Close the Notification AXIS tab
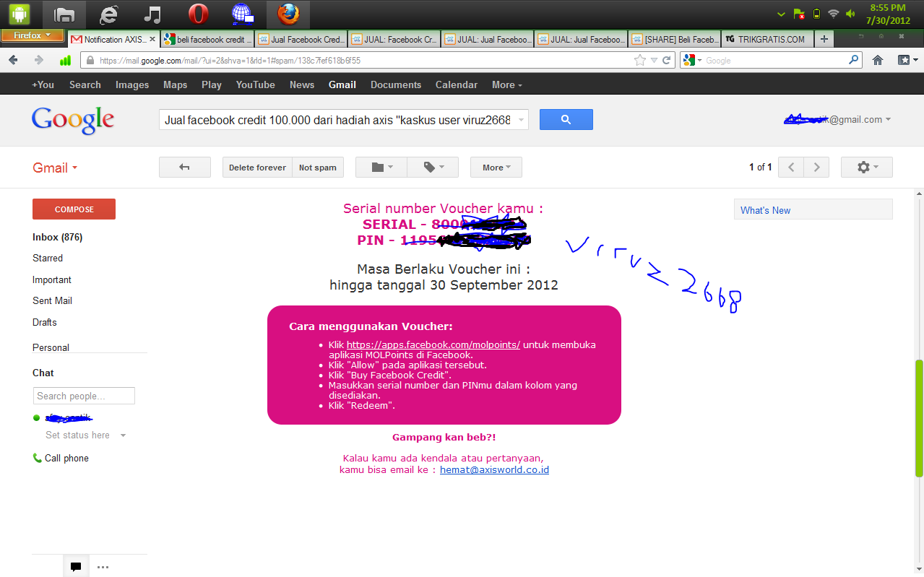924x577 pixels. pyautogui.click(x=152, y=40)
